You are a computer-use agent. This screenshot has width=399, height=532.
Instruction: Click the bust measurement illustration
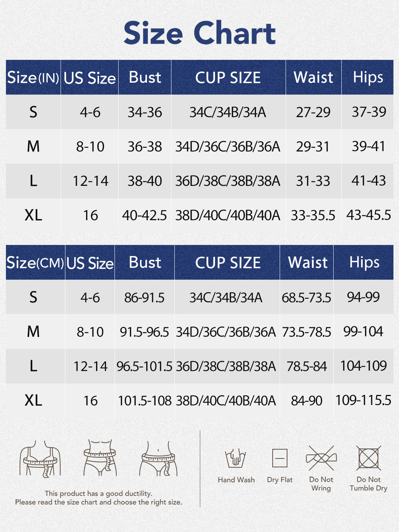tap(40, 458)
